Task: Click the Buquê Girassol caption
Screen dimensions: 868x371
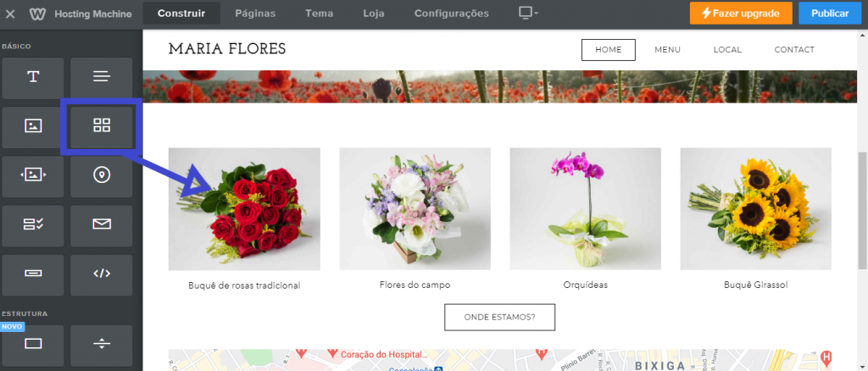Action: click(755, 285)
